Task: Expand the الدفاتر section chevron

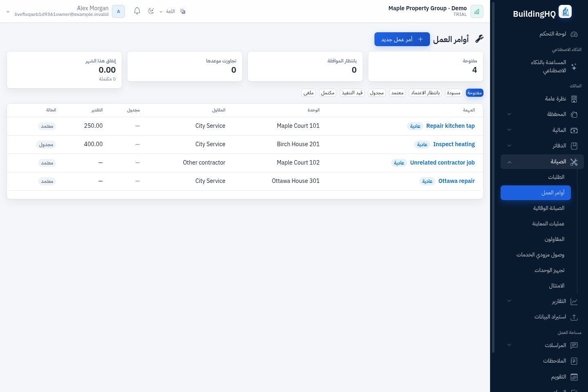Action: [x=509, y=145]
